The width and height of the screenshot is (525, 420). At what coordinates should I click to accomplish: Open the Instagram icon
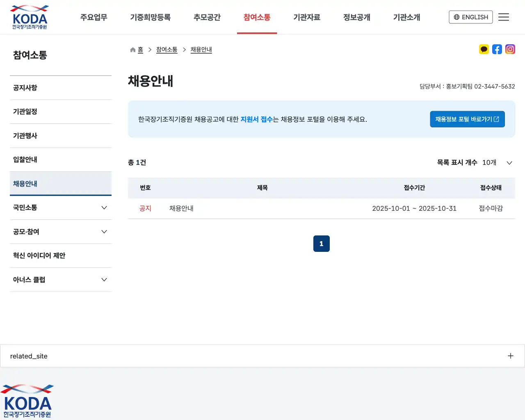(x=510, y=49)
